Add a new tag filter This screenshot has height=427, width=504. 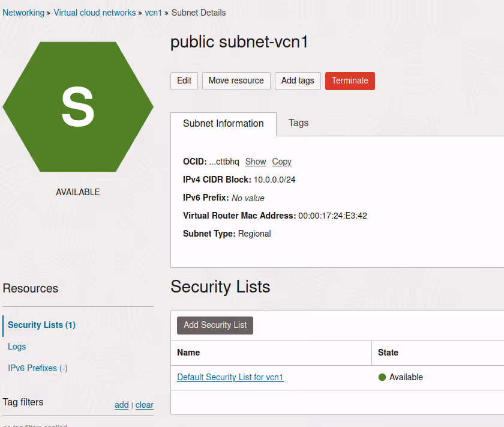(121, 405)
